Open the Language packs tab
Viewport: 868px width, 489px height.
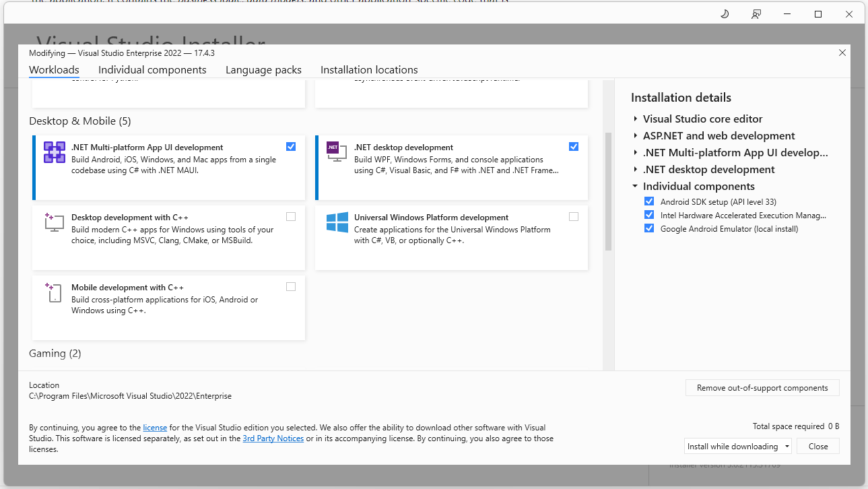click(x=263, y=70)
